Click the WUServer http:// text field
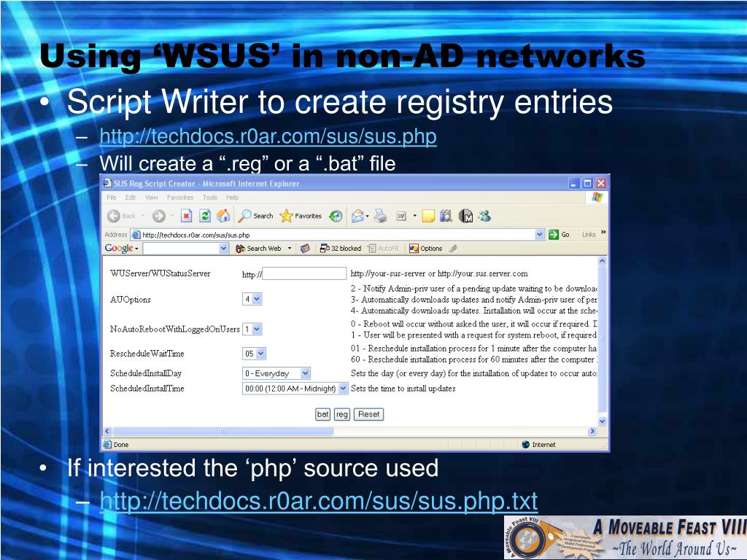The width and height of the screenshot is (747, 560). (x=304, y=273)
